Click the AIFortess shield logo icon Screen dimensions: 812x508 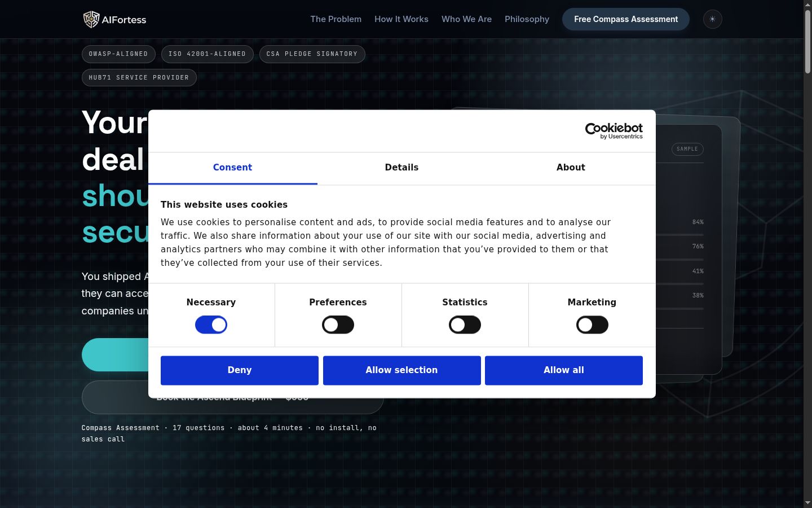pyautogui.click(x=91, y=19)
